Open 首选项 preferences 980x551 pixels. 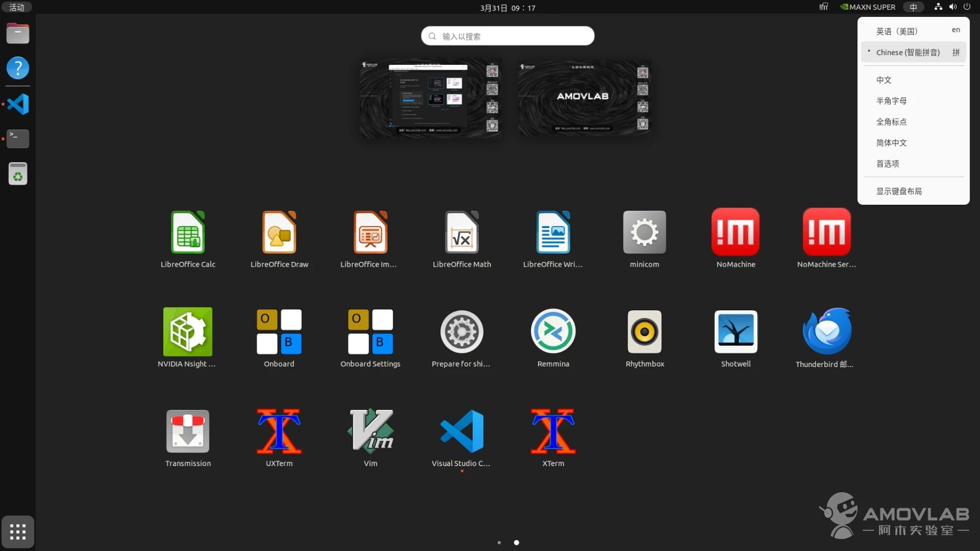pos(914,163)
